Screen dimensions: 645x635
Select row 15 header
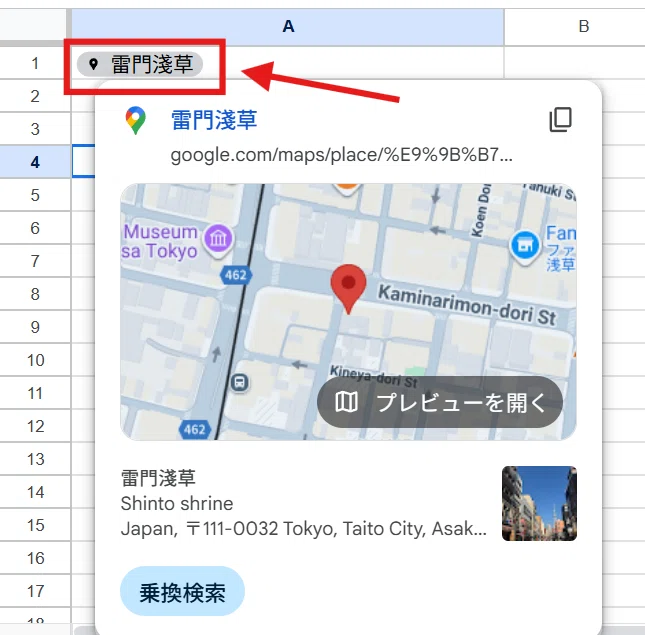point(35,525)
